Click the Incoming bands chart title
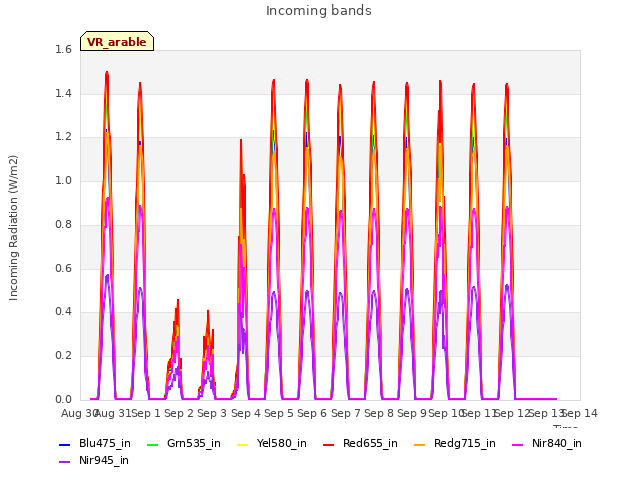Screen dimensions: 640x480 coord(319,11)
